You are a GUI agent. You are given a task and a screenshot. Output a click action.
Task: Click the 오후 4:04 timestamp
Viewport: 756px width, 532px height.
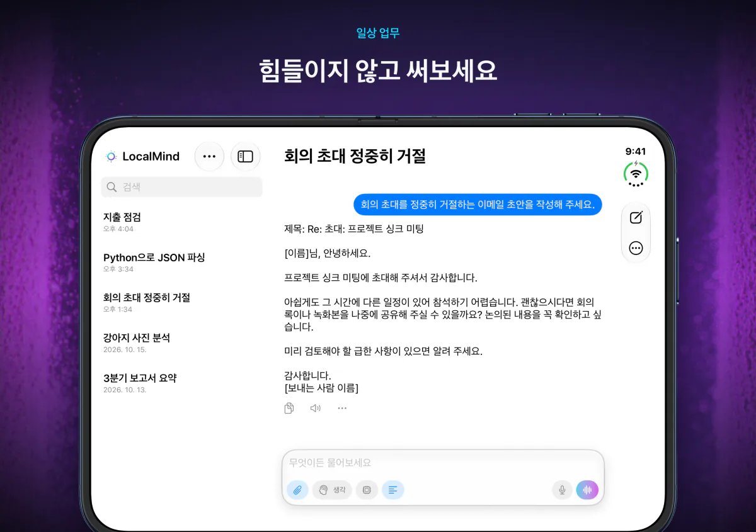coord(118,229)
